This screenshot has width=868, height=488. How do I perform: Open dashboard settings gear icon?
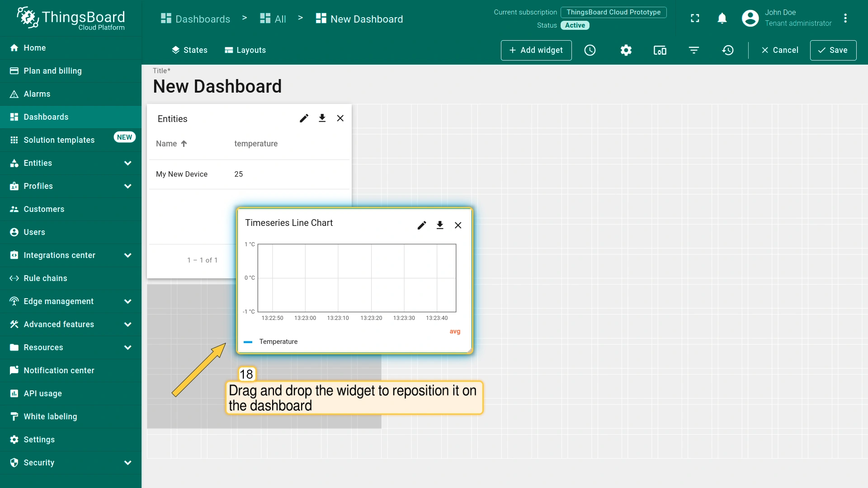626,50
